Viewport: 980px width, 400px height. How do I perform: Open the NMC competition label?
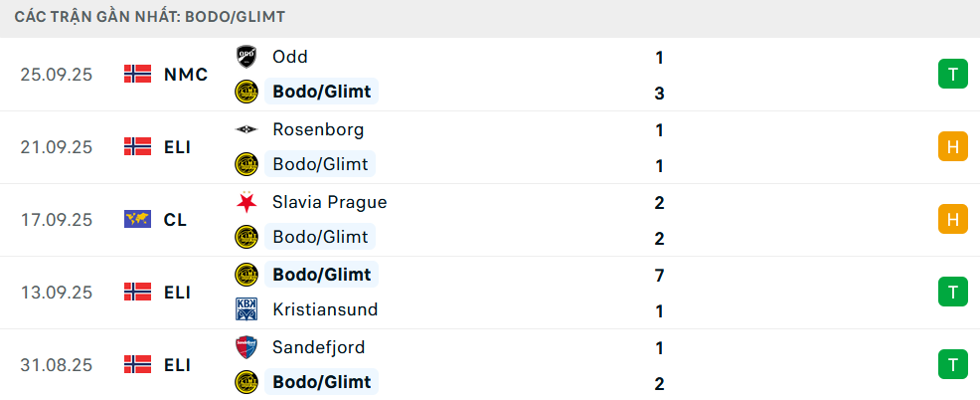(186, 74)
